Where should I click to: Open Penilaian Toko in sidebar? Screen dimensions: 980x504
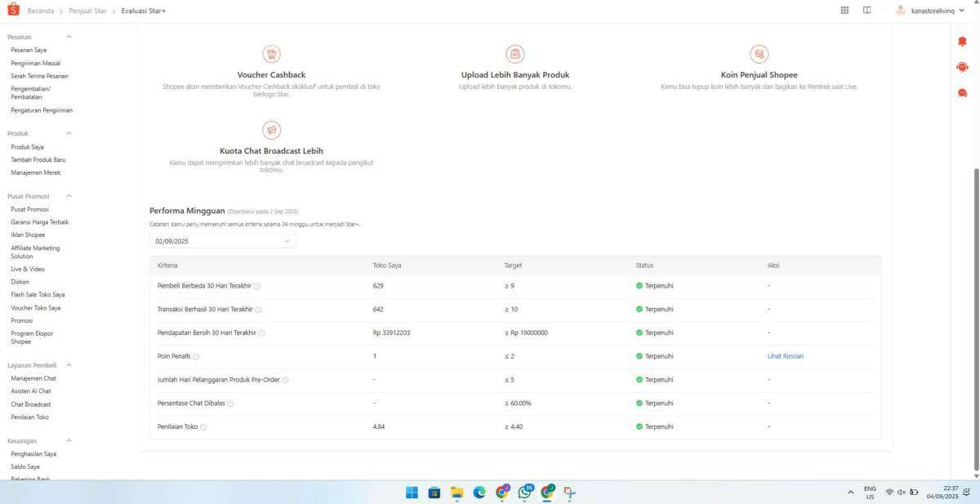29,417
